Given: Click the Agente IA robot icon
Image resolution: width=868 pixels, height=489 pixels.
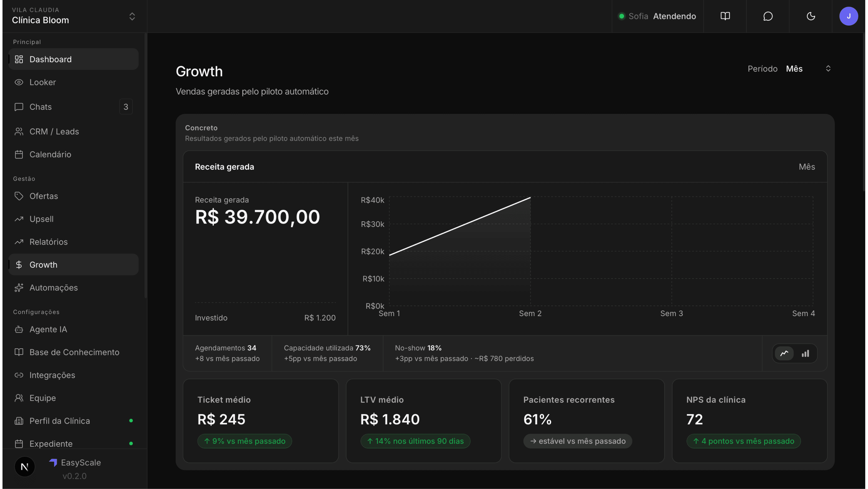Looking at the screenshot, I should point(19,329).
